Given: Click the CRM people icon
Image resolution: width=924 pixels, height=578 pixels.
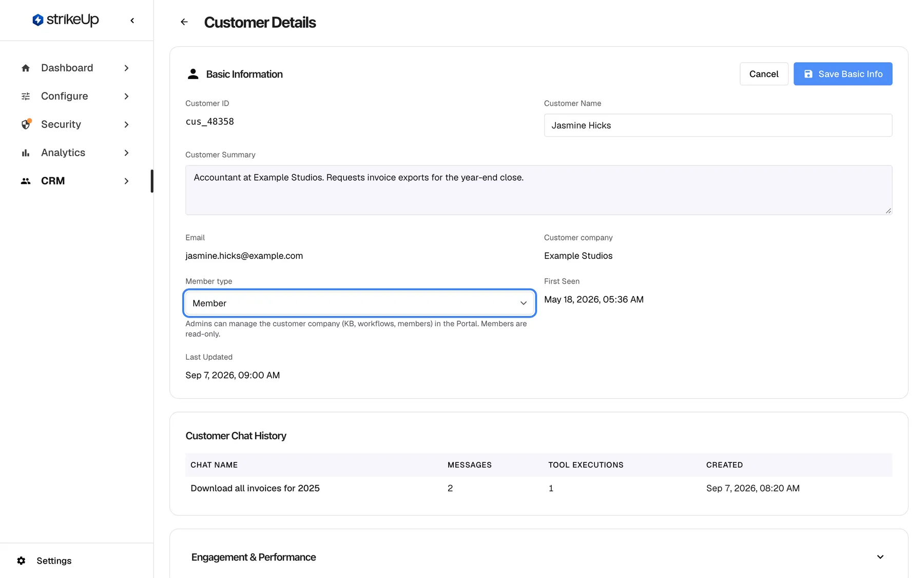Looking at the screenshot, I should pyautogui.click(x=26, y=181).
